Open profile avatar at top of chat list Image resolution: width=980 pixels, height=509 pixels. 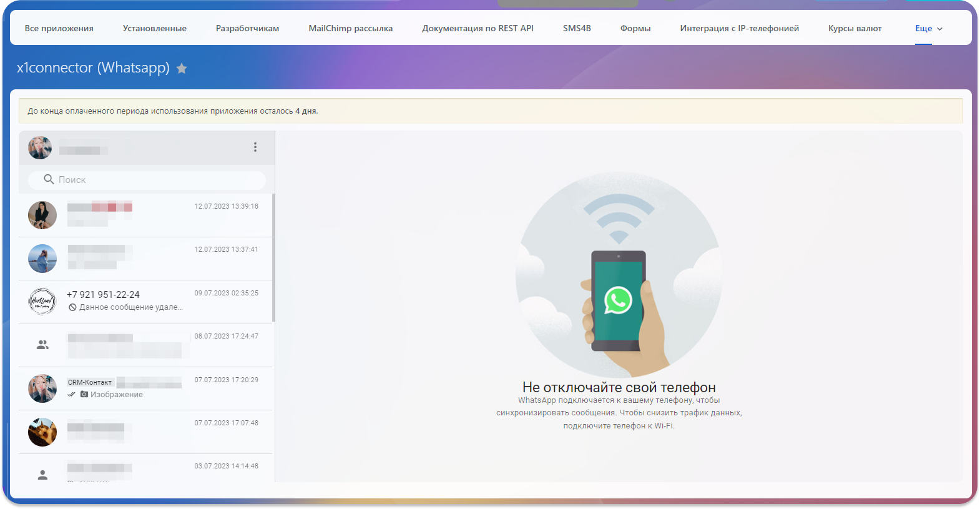[x=40, y=148]
